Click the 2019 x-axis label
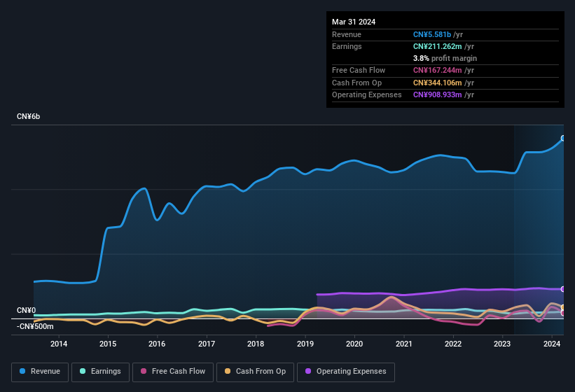The height and width of the screenshot is (392, 575). pos(305,344)
